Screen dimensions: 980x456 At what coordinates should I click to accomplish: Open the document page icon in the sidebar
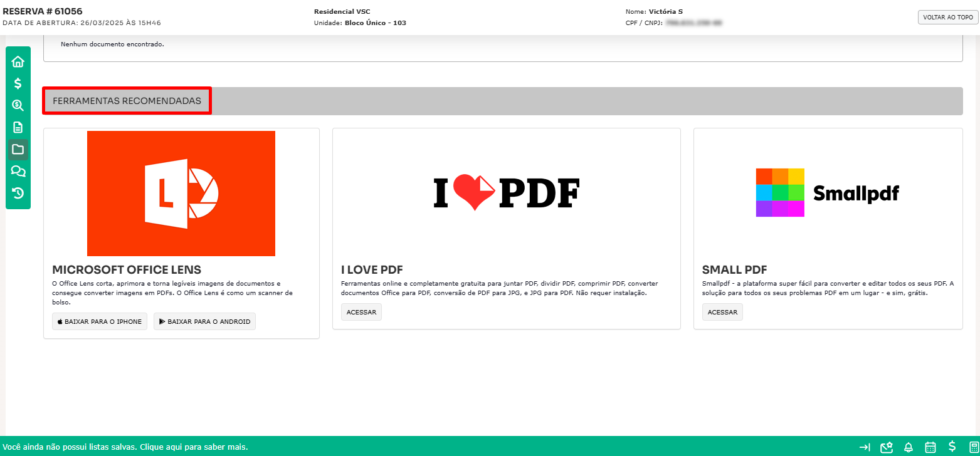18,127
